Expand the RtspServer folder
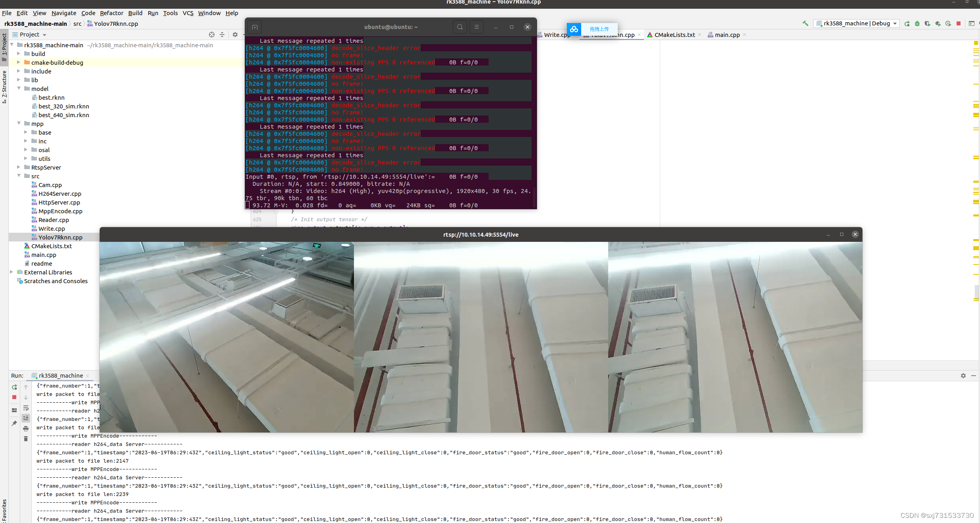The height and width of the screenshot is (523, 980). click(19, 167)
